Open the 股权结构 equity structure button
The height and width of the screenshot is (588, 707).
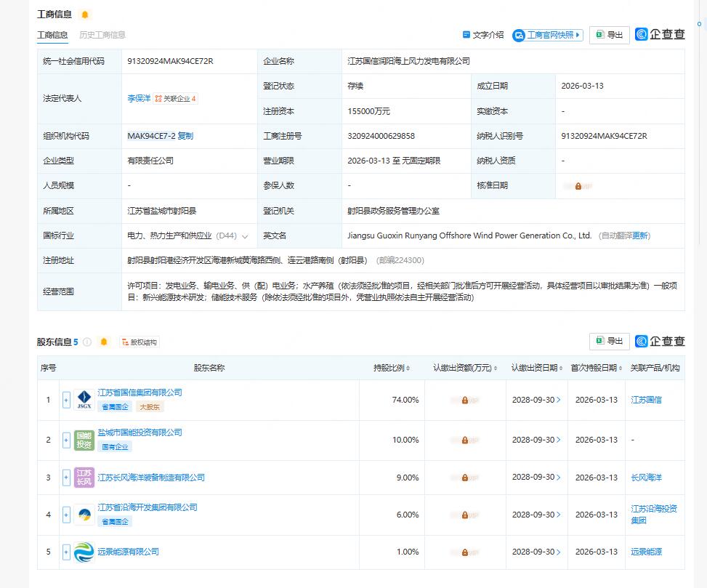[x=140, y=342]
